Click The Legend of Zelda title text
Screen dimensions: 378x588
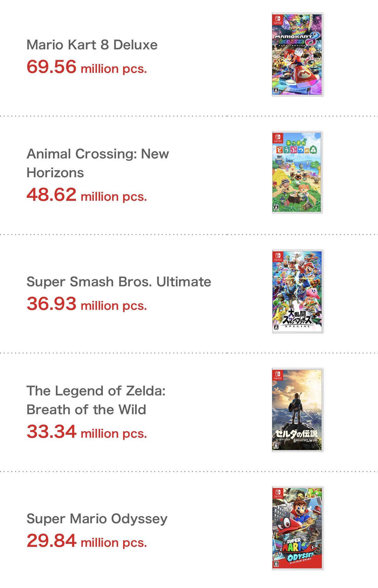pyautogui.click(x=96, y=400)
